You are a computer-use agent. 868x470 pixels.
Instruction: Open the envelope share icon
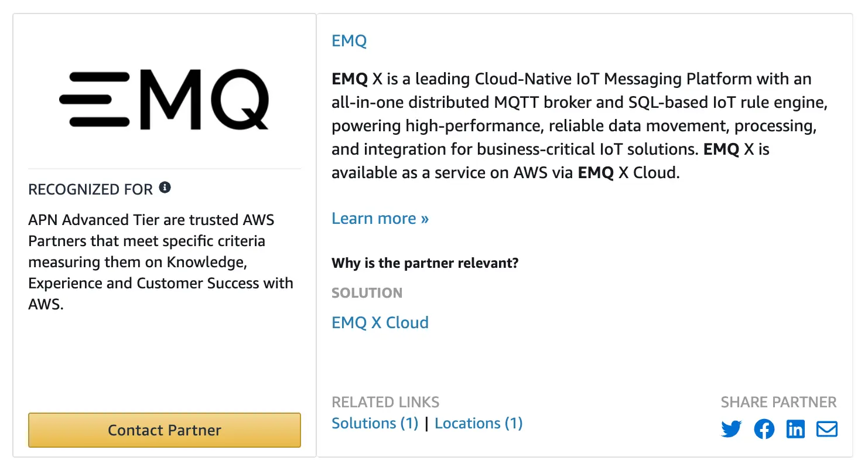pos(826,429)
